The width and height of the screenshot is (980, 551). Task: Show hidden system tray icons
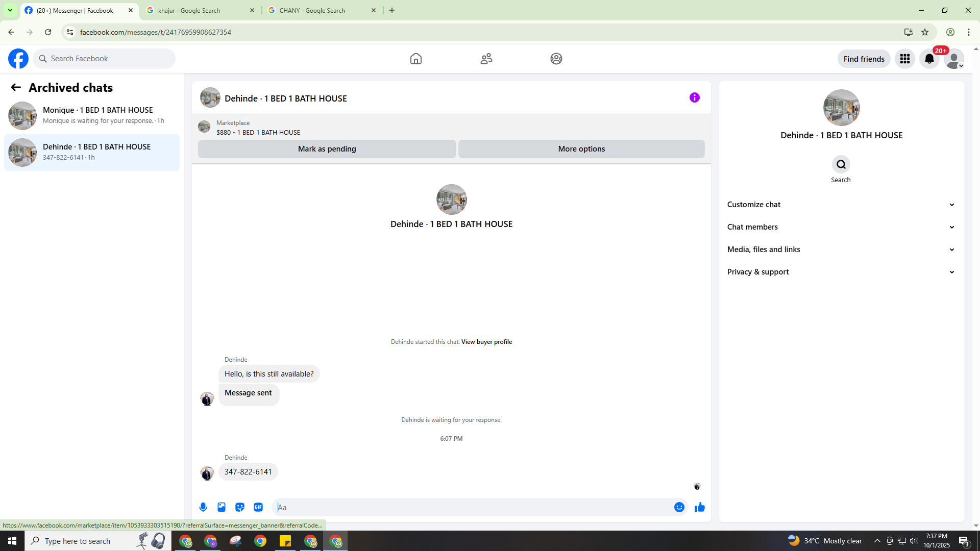tap(877, 541)
